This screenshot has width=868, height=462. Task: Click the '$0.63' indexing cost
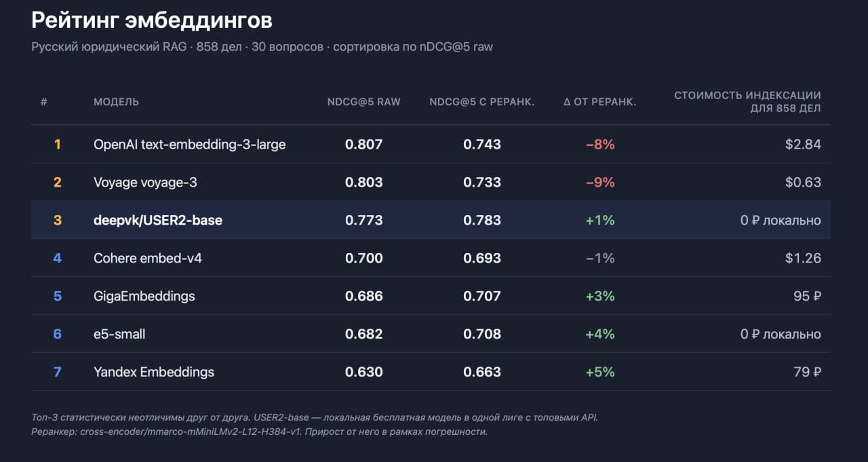[803, 182]
